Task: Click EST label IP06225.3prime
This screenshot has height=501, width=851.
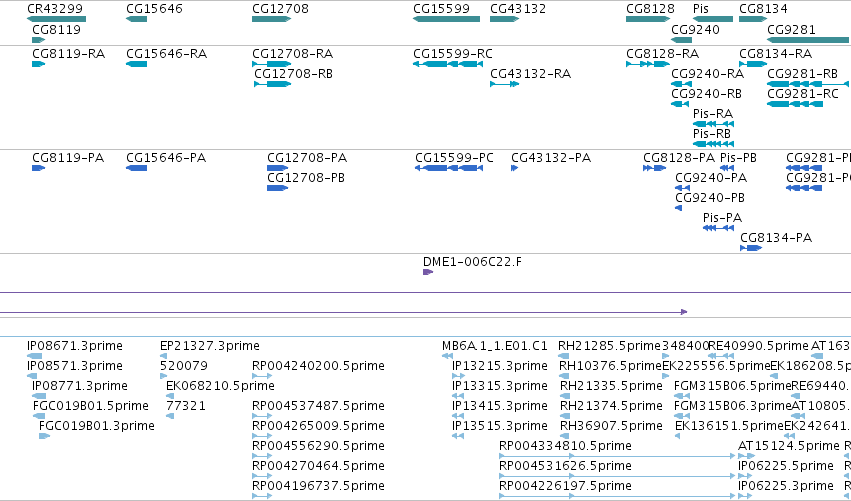Action: 786,486
